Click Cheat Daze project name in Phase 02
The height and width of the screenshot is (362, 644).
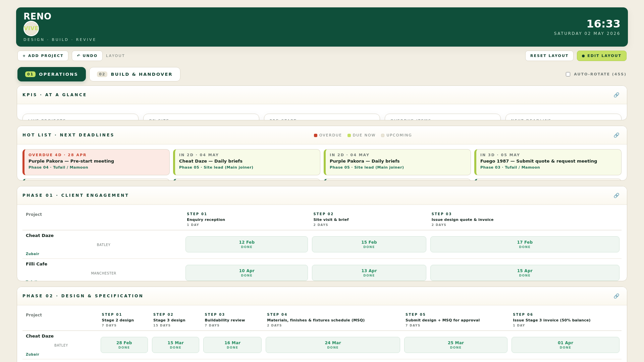(x=40, y=336)
